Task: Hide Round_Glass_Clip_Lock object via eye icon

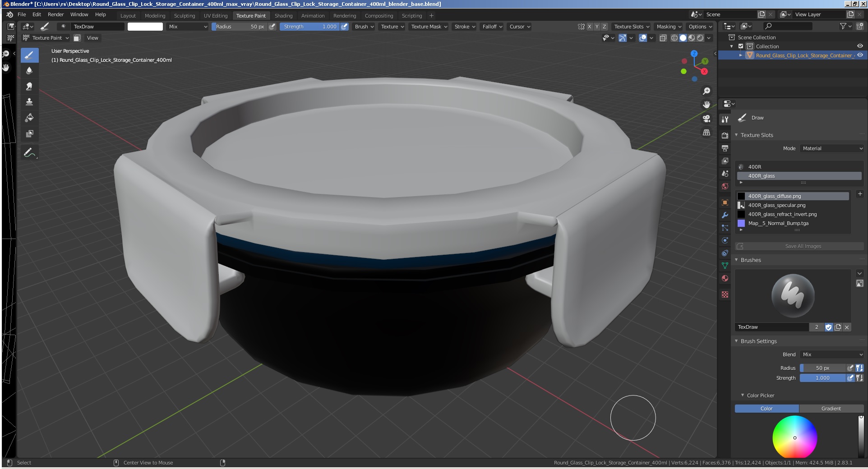Action: tap(860, 55)
